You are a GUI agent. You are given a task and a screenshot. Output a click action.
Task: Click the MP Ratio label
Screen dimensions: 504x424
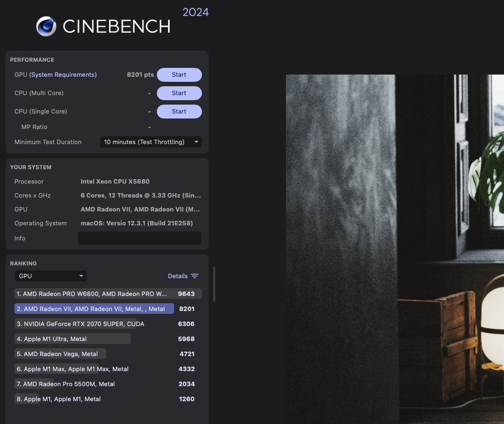tap(34, 127)
